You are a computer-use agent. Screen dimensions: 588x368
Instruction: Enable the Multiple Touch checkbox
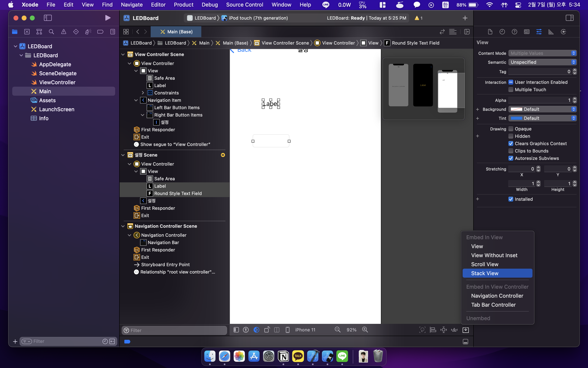[x=511, y=90]
